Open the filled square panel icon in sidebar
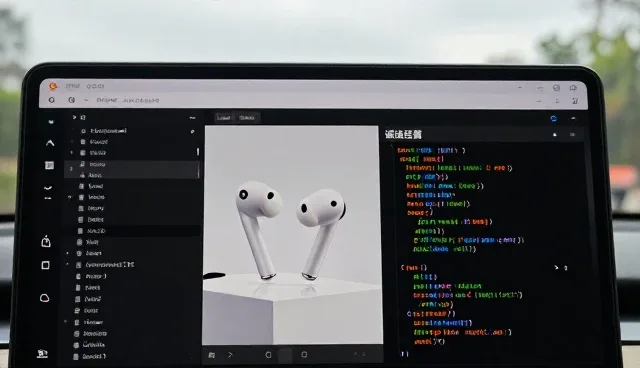The height and width of the screenshot is (368, 640). (49, 165)
